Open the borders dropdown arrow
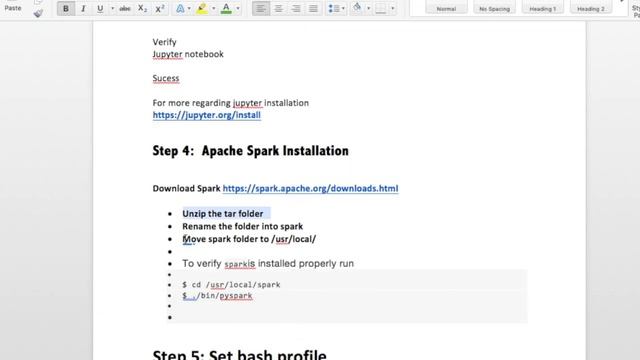 (x=393, y=9)
